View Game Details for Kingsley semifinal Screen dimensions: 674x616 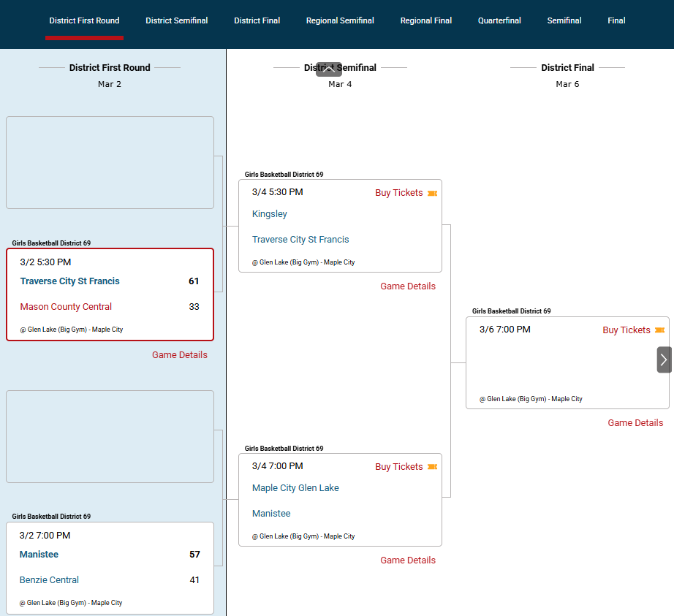point(407,286)
